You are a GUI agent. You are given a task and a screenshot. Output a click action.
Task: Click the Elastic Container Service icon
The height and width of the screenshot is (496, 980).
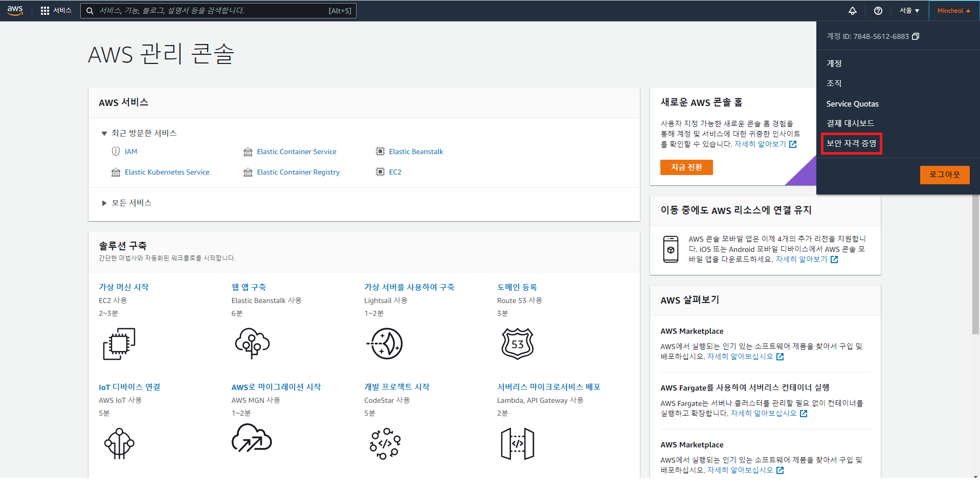click(248, 152)
